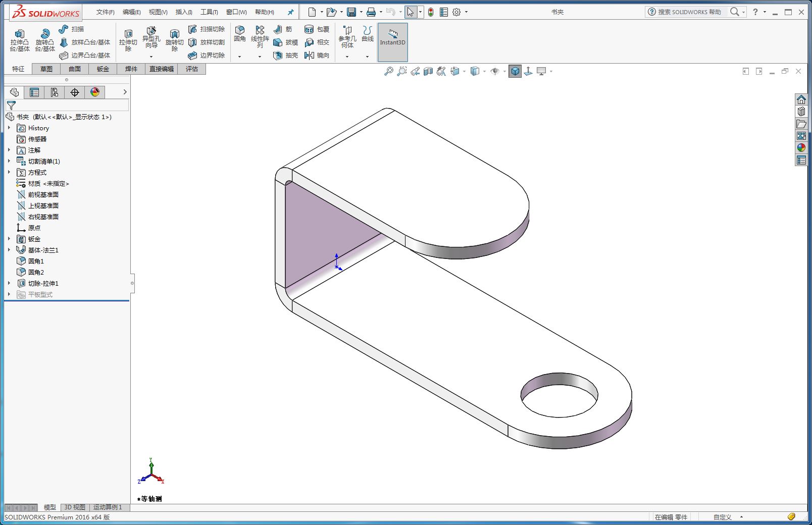The height and width of the screenshot is (525, 812).
Task: Select the 上视基准面 top plane row
Action: click(x=38, y=206)
